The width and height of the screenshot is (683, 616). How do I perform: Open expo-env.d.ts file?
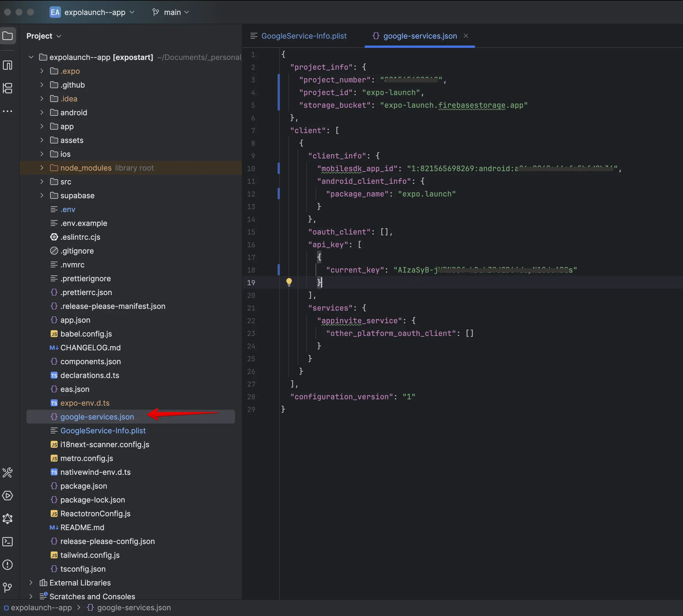tap(85, 403)
